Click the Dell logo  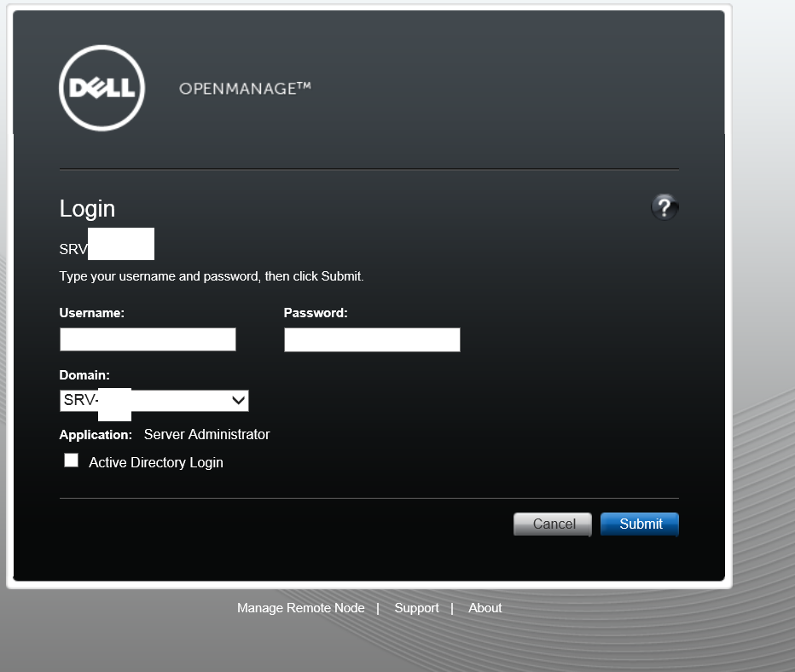(x=102, y=88)
